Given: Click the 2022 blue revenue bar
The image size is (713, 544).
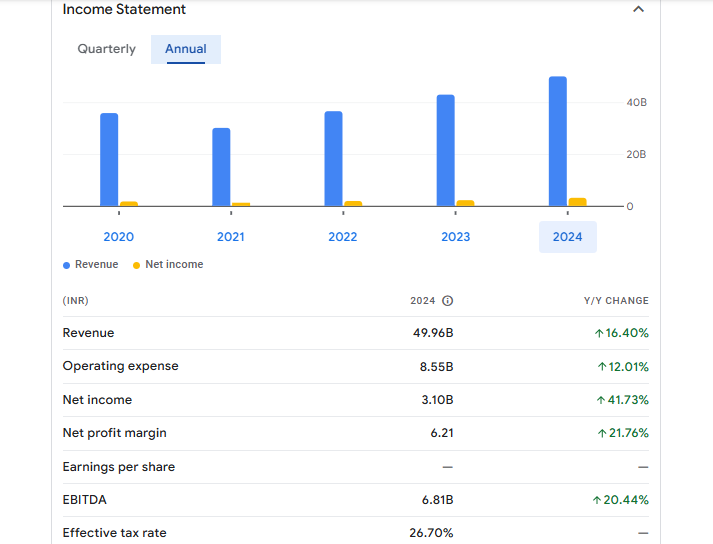Looking at the screenshot, I should [333, 159].
